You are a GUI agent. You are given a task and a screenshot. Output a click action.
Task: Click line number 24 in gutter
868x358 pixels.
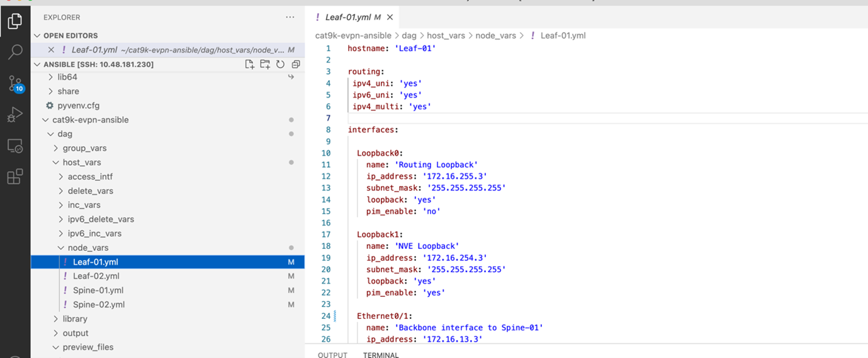(325, 316)
